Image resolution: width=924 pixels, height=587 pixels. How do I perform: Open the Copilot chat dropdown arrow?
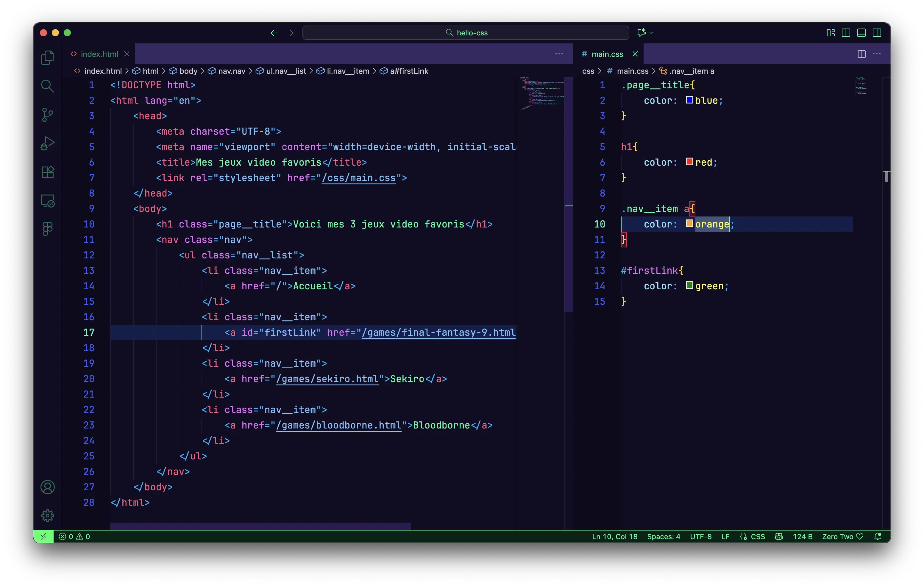pyautogui.click(x=651, y=33)
